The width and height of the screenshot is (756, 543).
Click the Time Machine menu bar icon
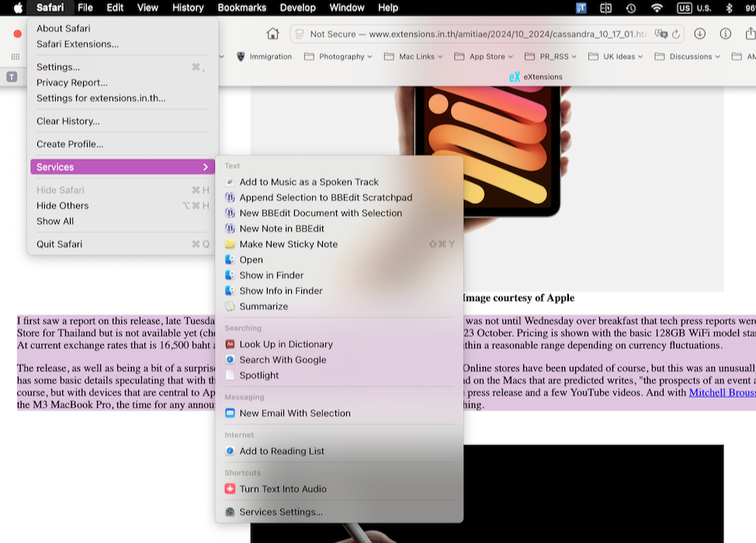pyautogui.click(x=630, y=8)
